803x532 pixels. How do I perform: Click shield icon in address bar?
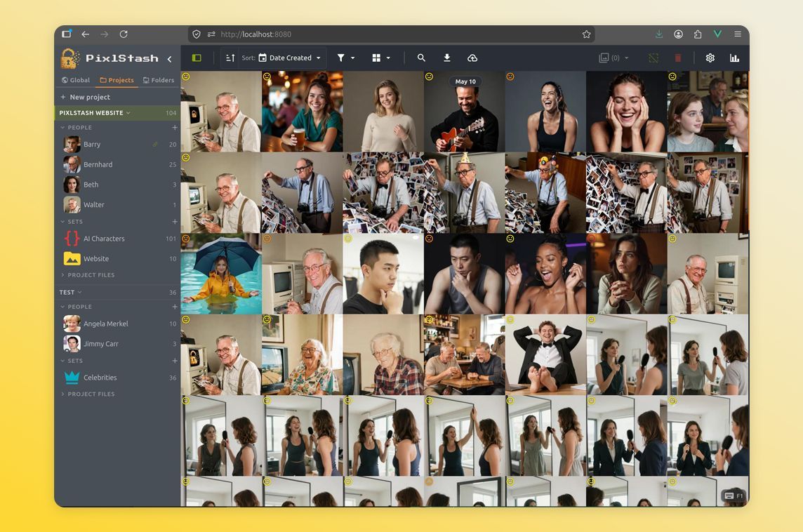coord(196,34)
